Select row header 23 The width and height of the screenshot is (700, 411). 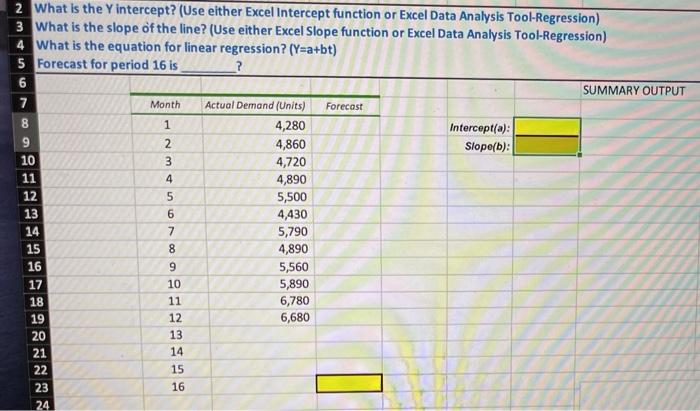(41, 387)
